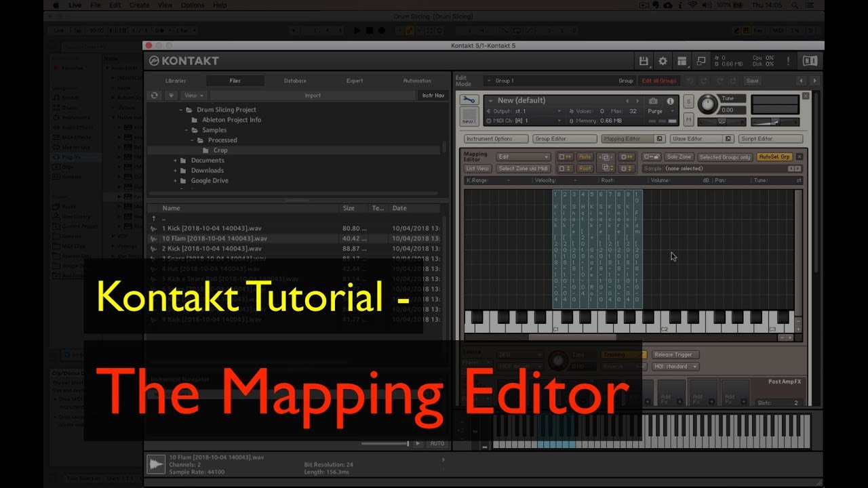
Task: Open the Purge dropdown
Action: [662, 110]
